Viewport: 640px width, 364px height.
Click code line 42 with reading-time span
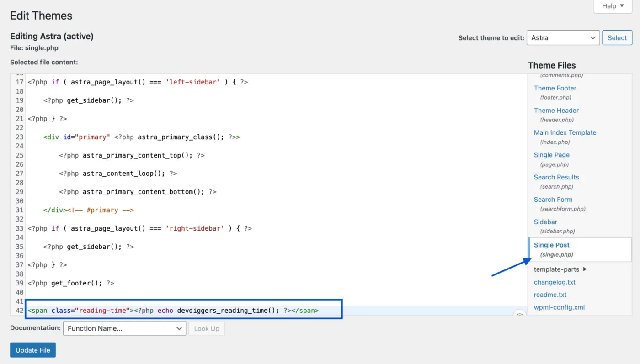[173, 311]
